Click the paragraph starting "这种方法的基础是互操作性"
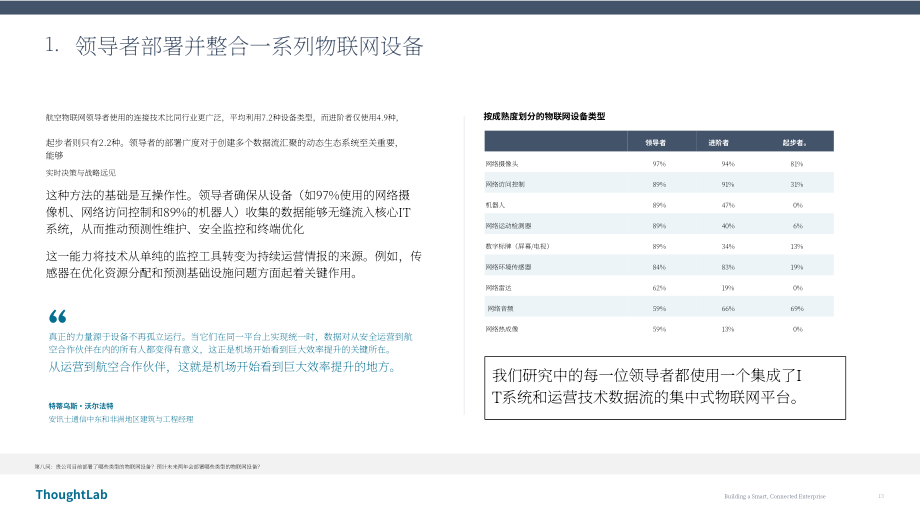 coord(229,212)
